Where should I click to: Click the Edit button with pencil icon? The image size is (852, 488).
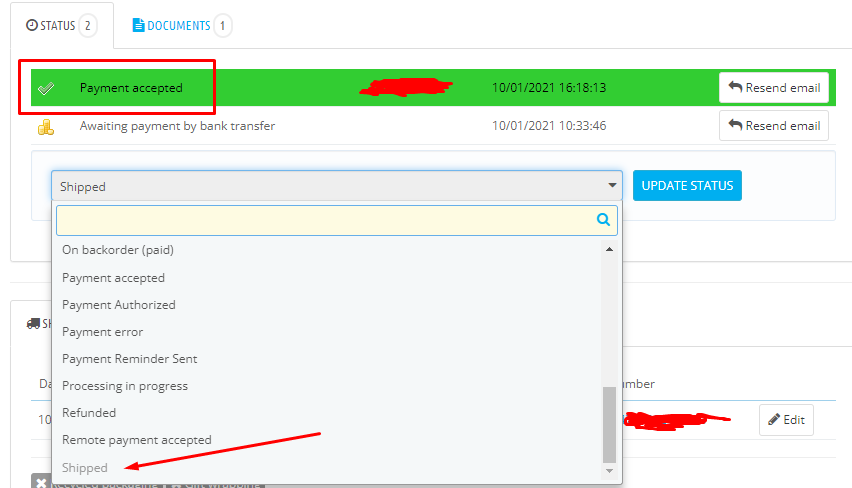point(786,420)
